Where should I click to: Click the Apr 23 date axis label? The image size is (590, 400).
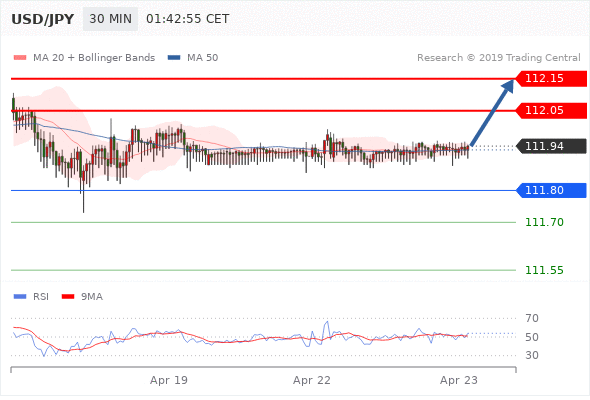tap(459, 380)
